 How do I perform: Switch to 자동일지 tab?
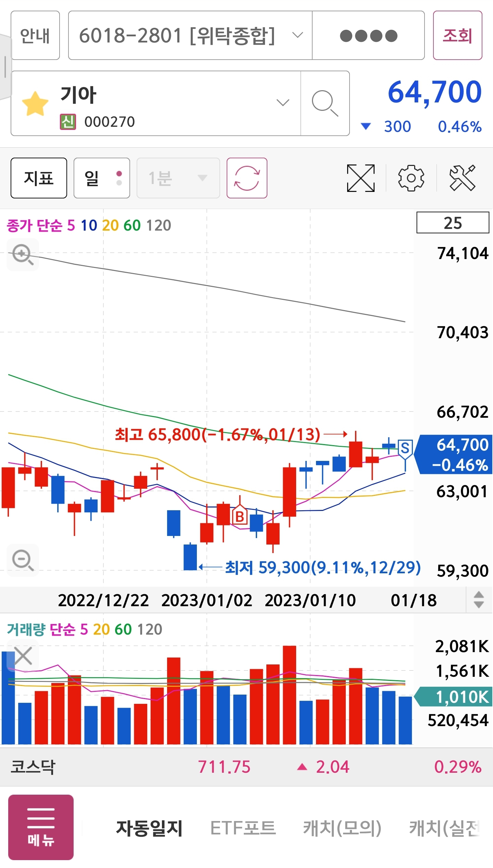click(149, 828)
